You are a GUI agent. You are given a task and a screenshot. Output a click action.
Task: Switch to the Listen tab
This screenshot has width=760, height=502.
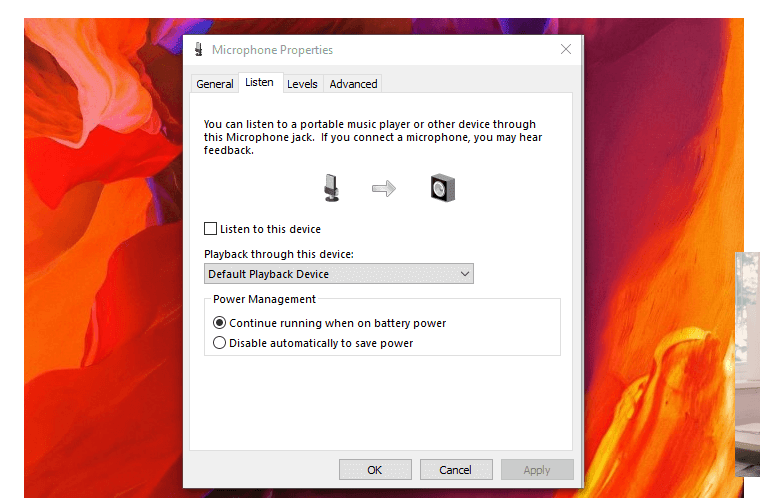tap(259, 82)
